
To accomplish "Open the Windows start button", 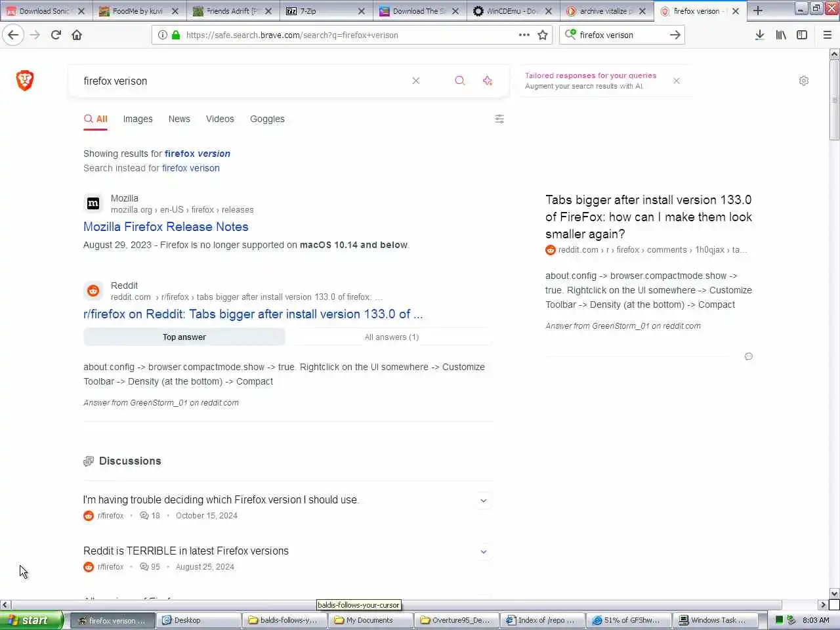I will pyautogui.click(x=32, y=620).
